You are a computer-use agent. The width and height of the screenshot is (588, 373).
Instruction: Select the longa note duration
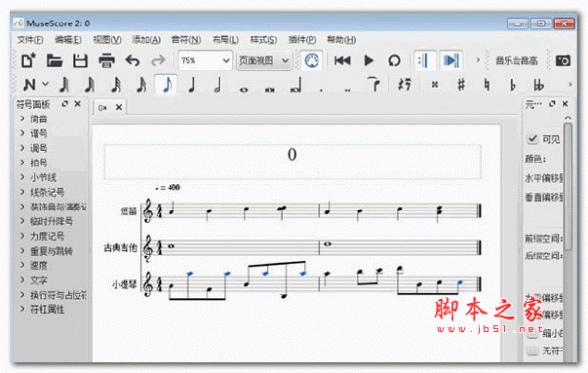pos(296,86)
